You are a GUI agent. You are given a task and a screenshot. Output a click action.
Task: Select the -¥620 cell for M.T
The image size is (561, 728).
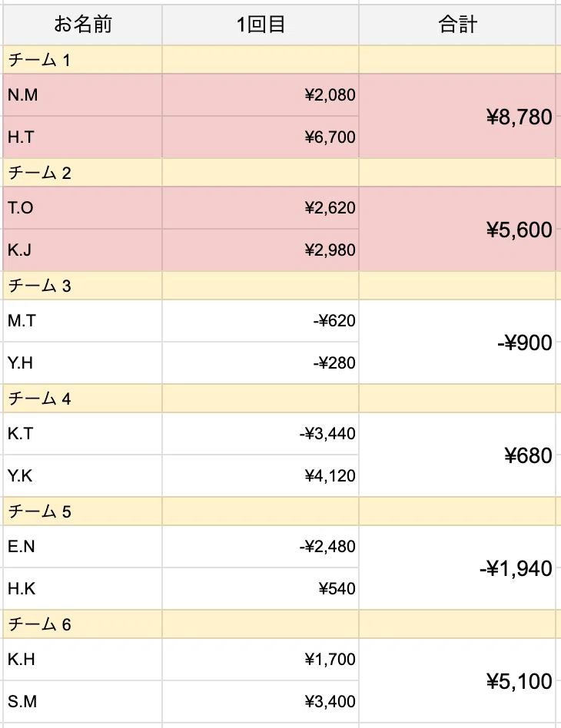click(261, 320)
